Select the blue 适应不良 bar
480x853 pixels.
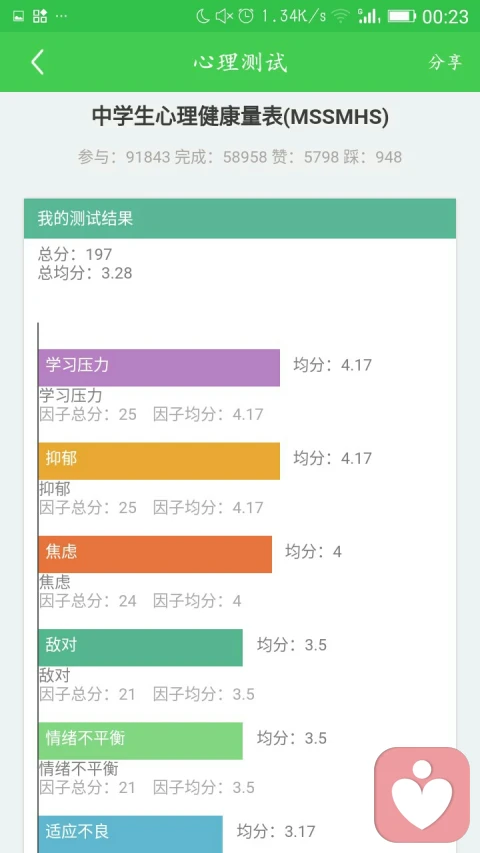[x=131, y=835]
